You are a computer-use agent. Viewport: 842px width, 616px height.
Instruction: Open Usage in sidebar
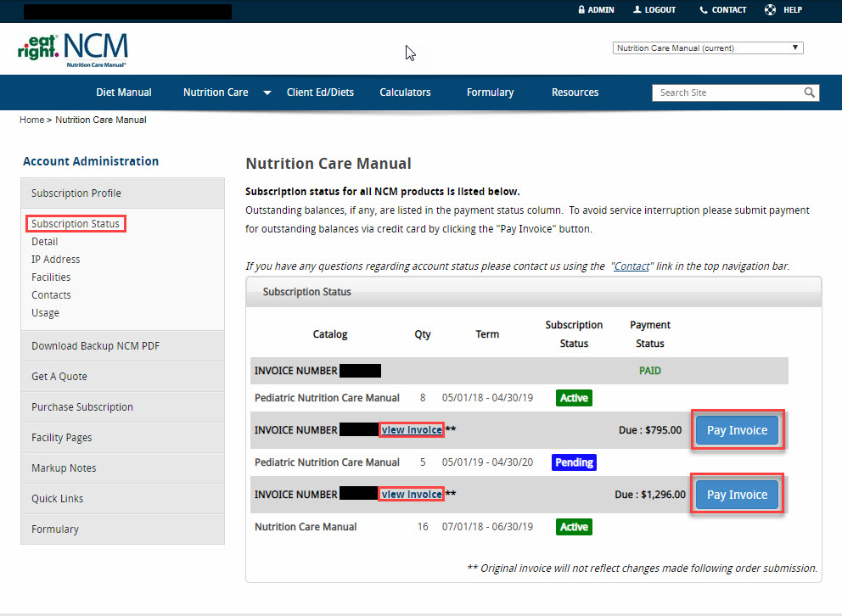click(x=45, y=313)
